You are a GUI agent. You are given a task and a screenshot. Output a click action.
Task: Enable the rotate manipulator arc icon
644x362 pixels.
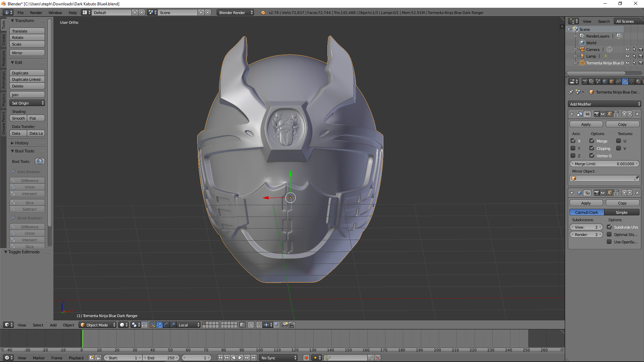tap(166, 325)
